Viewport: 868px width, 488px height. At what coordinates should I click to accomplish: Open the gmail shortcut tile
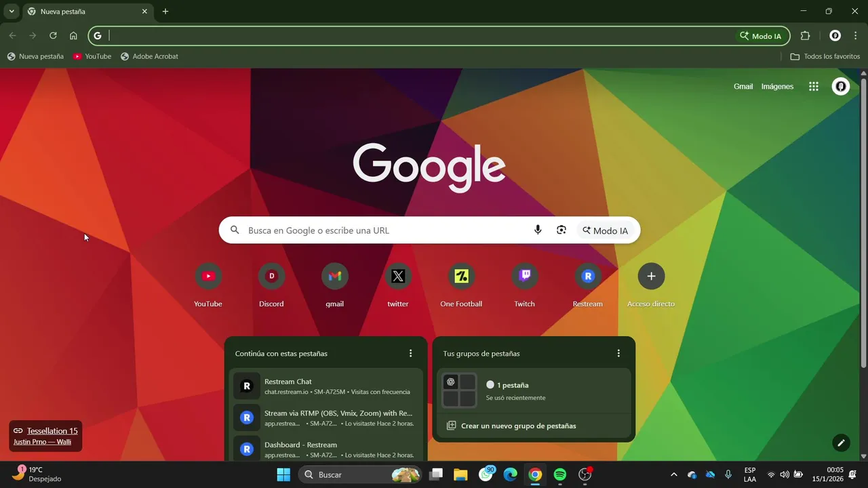[x=335, y=285]
